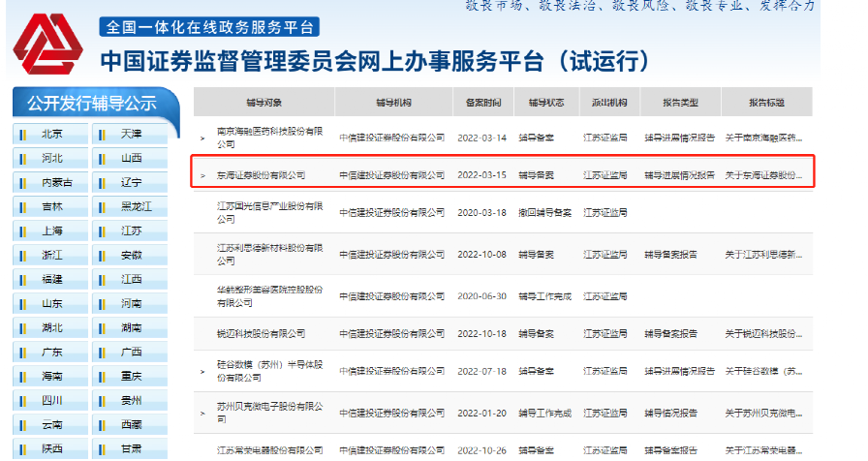
Task: Select 河南 in the sidebar
Action: pyautogui.click(x=130, y=304)
